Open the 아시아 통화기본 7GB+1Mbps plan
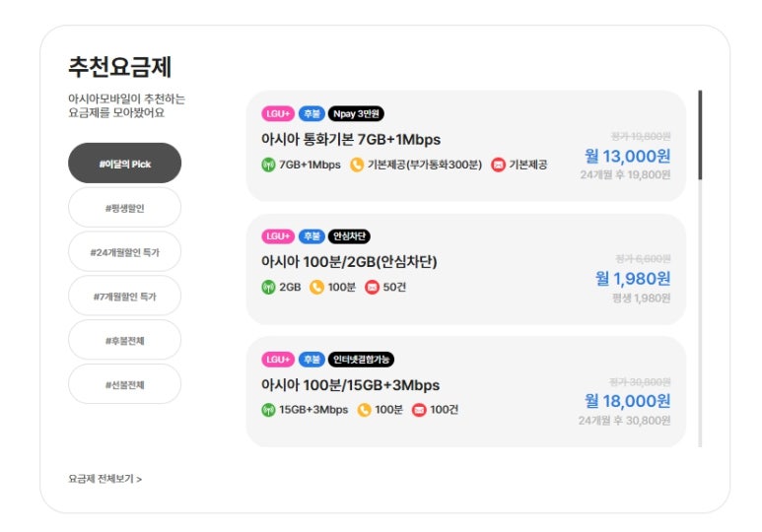 pyautogui.click(x=350, y=139)
